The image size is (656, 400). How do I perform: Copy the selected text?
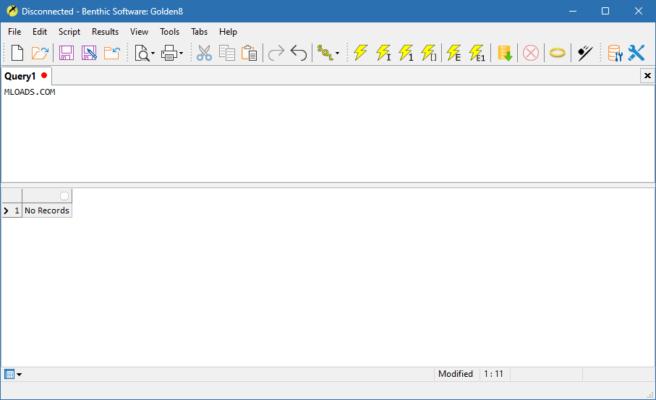pos(227,53)
